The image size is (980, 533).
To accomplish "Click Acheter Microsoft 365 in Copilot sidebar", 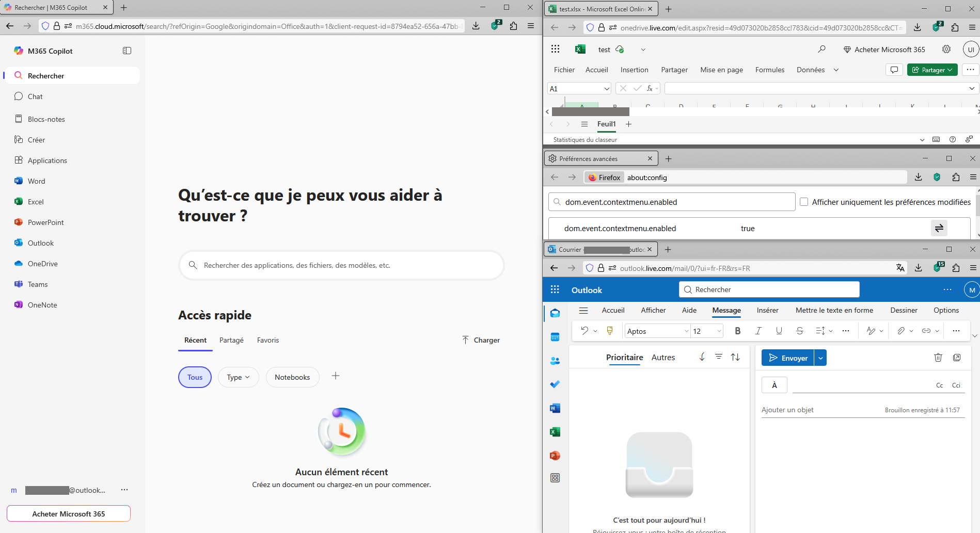I will (69, 514).
